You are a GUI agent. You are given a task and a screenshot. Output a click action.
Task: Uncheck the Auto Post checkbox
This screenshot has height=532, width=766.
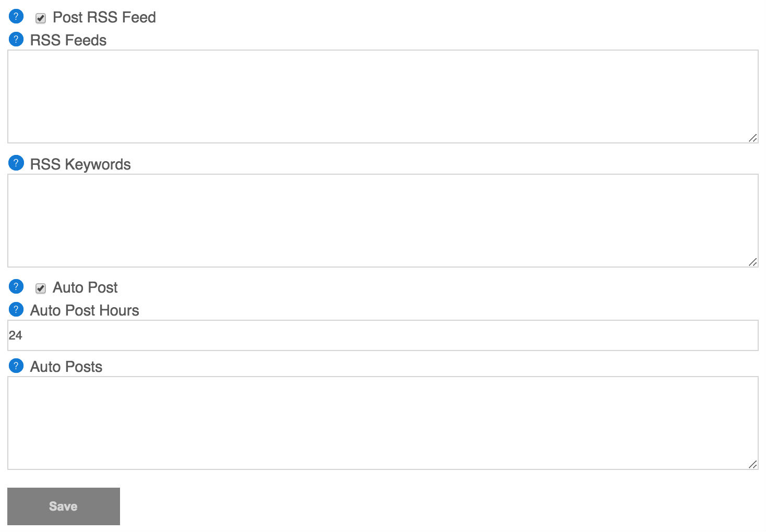point(41,288)
